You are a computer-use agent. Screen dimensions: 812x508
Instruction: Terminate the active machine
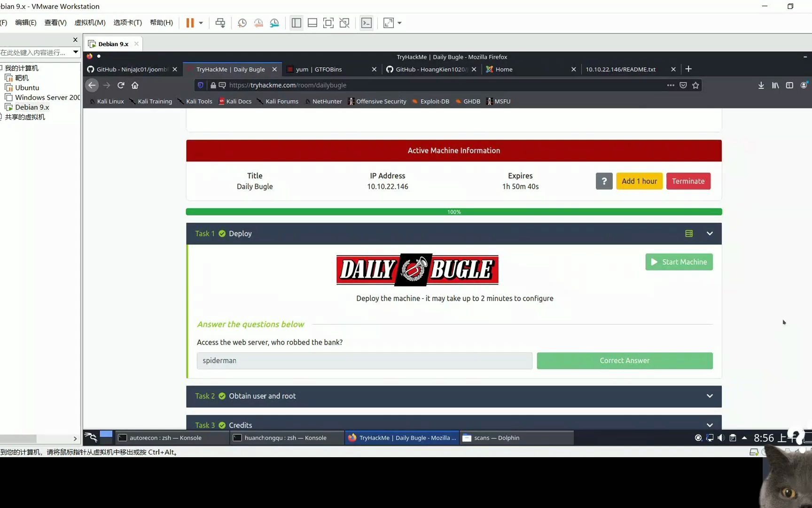point(688,181)
